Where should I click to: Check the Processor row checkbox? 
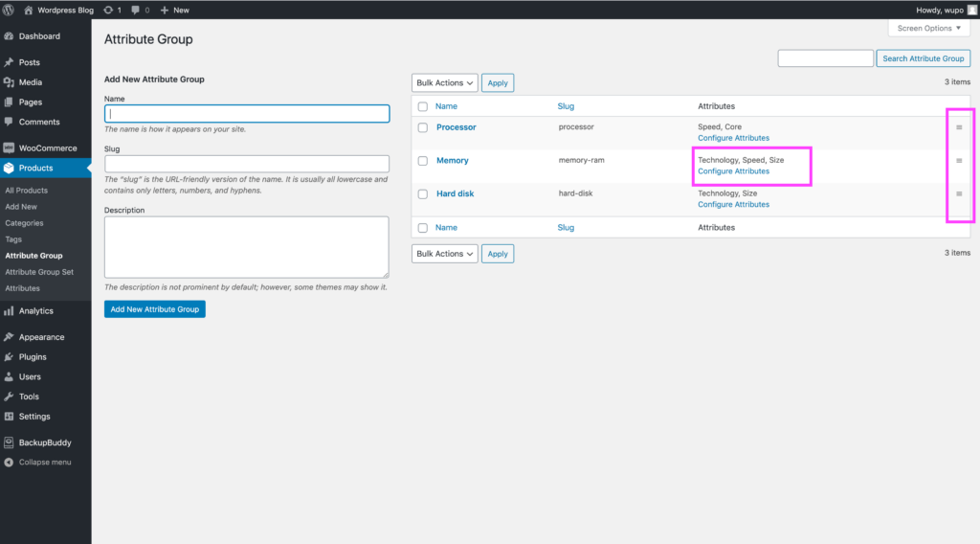point(423,127)
